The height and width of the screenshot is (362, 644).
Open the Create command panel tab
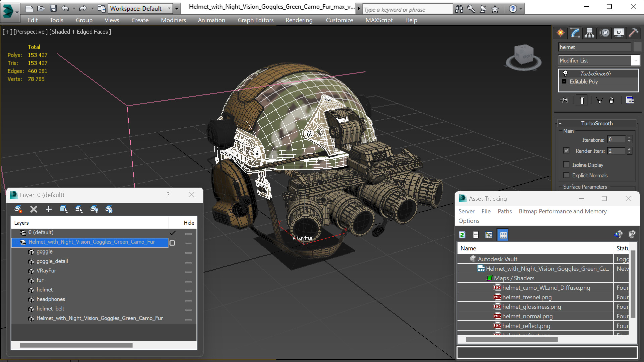(561, 32)
